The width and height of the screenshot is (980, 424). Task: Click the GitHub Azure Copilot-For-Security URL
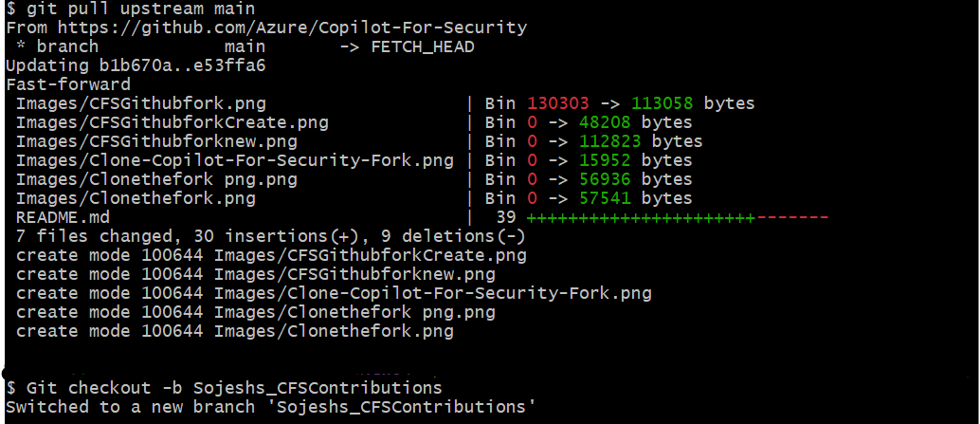(303, 28)
